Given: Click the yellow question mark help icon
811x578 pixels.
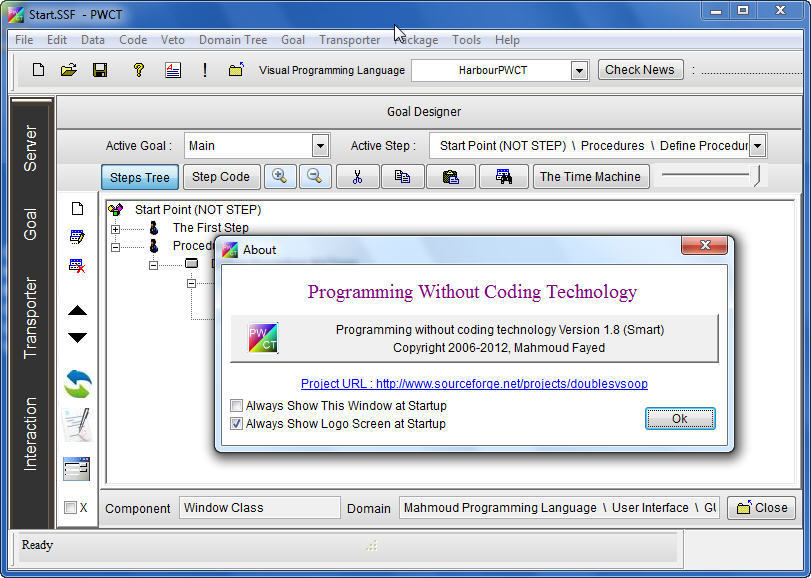Looking at the screenshot, I should [139, 70].
